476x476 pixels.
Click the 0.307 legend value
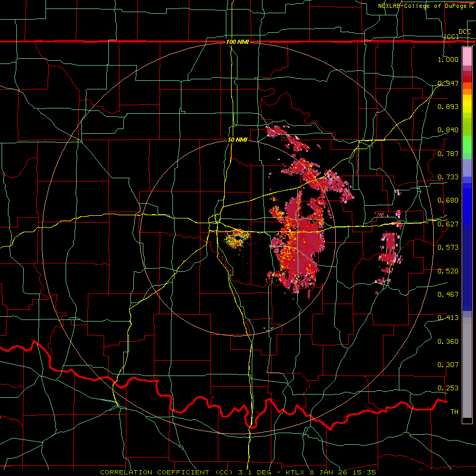[448, 364]
